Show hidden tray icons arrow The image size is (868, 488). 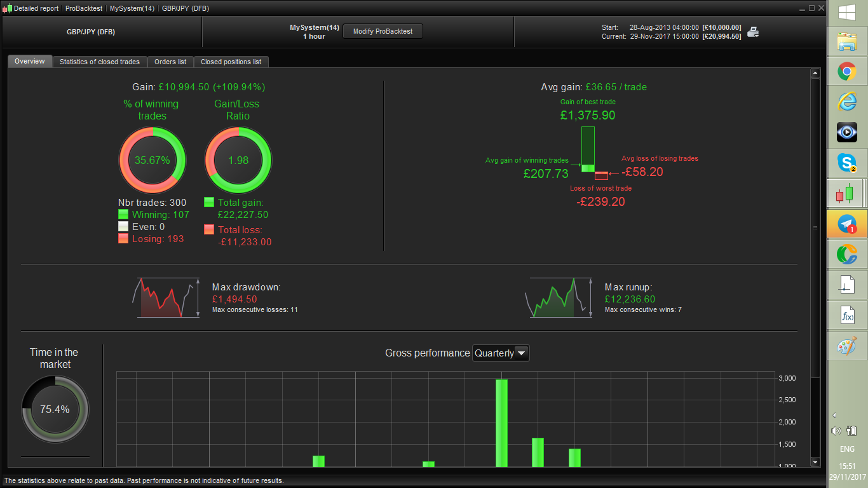(x=834, y=415)
